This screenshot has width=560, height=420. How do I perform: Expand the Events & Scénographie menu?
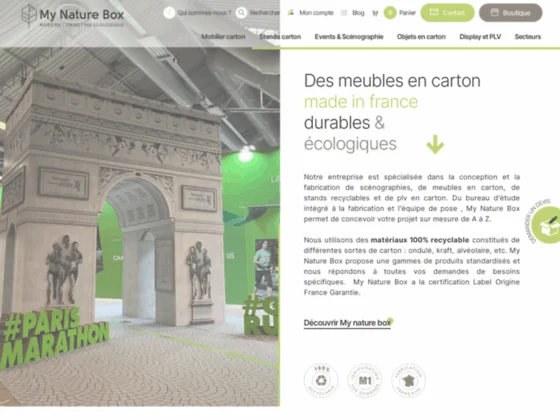[349, 36]
